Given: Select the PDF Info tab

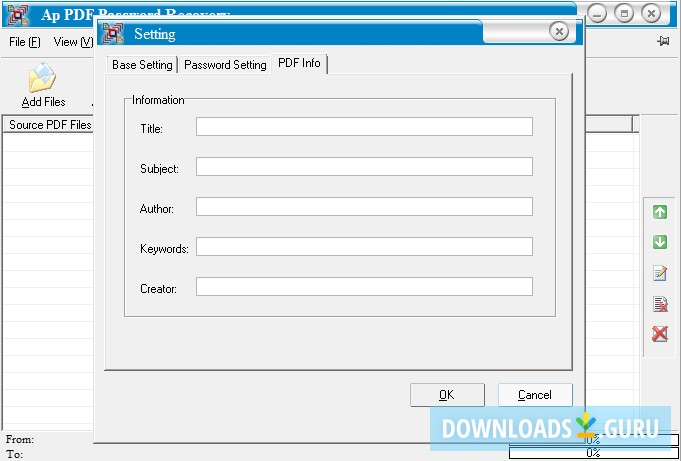Looking at the screenshot, I should pos(299,63).
